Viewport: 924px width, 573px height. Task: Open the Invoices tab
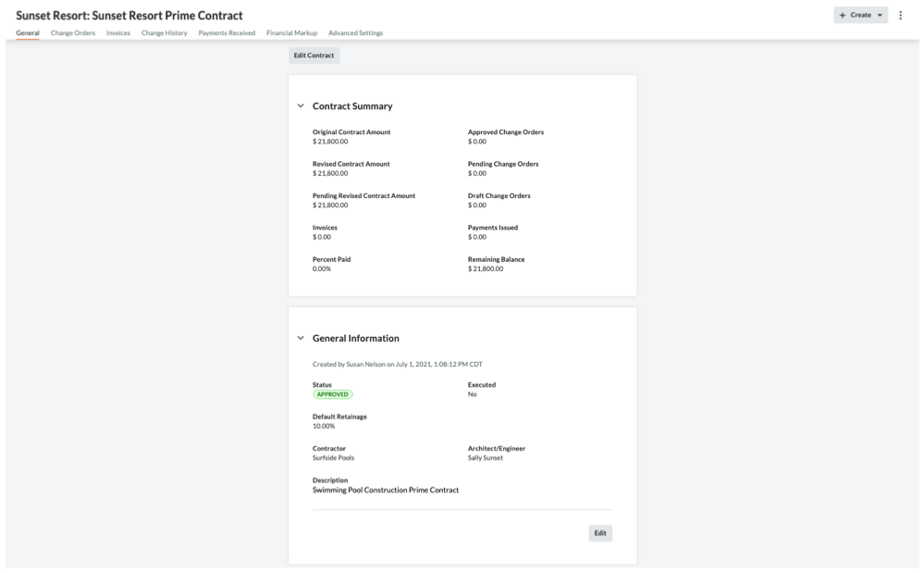point(117,33)
